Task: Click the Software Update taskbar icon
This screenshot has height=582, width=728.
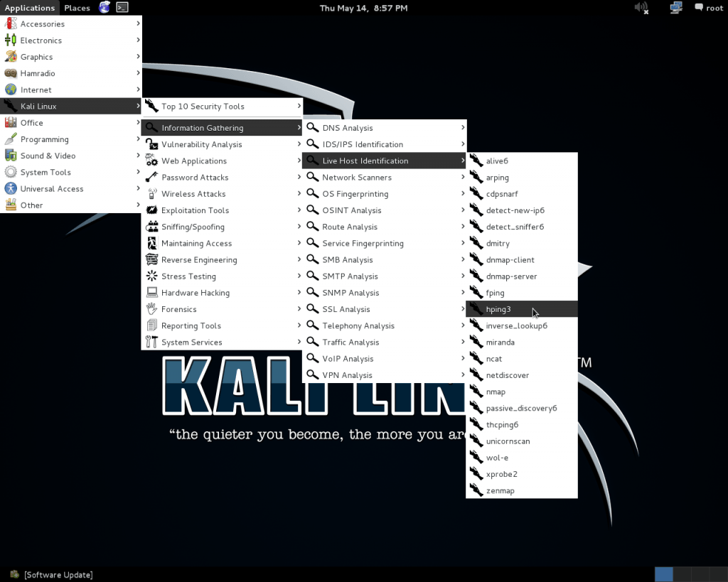Action: point(15,575)
